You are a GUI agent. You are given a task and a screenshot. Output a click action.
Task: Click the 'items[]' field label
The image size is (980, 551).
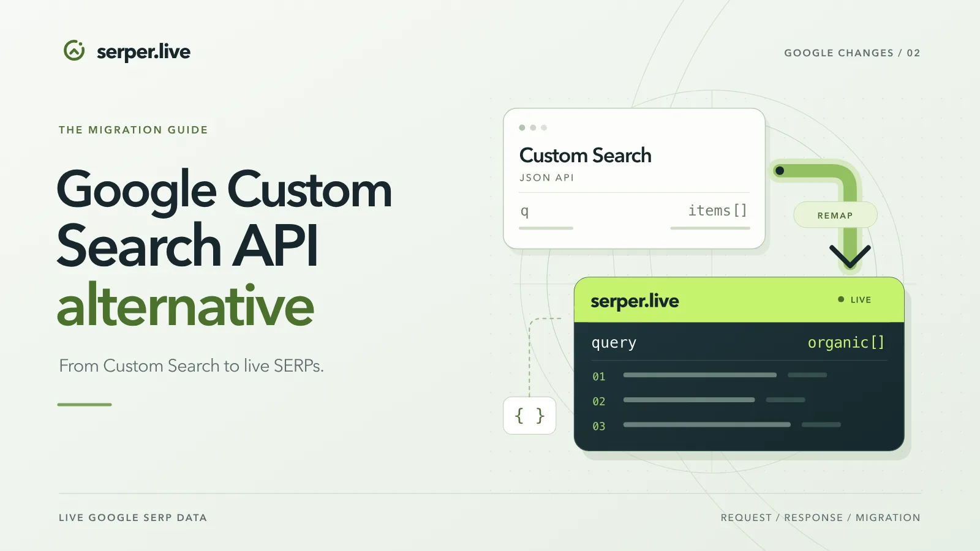coord(718,211)
